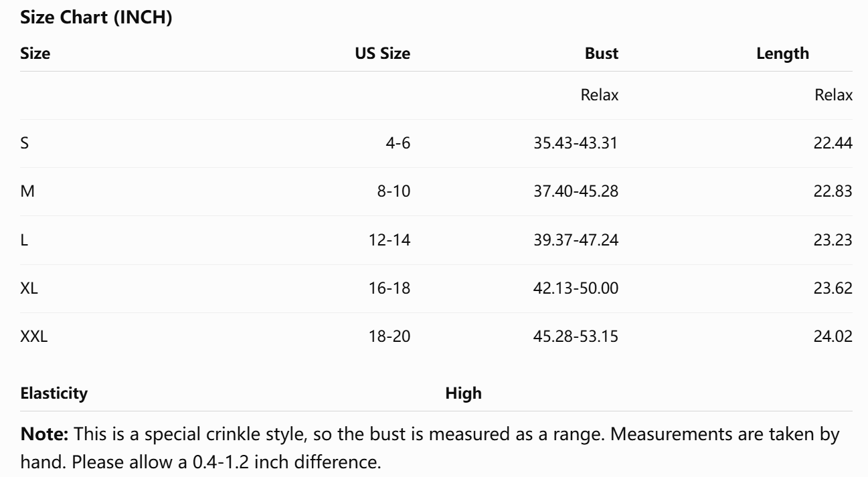
Task: Click the US Size column header
Action: [x=383, y=54]
